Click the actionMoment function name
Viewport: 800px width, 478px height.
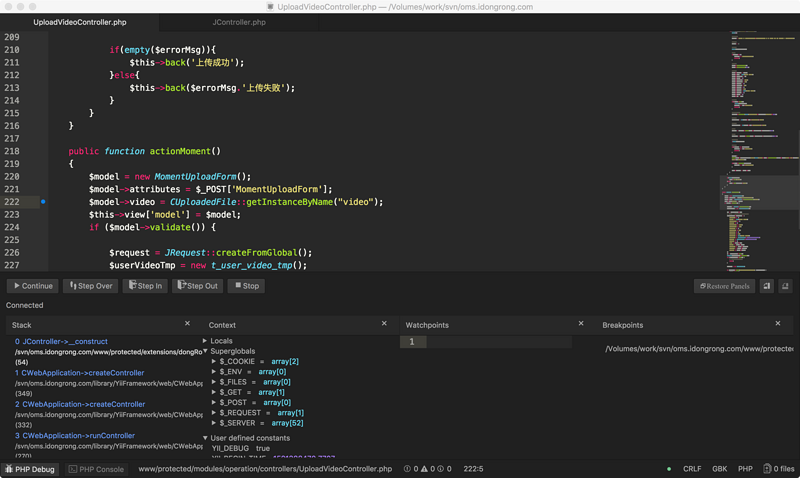click(x=180, y=152)
